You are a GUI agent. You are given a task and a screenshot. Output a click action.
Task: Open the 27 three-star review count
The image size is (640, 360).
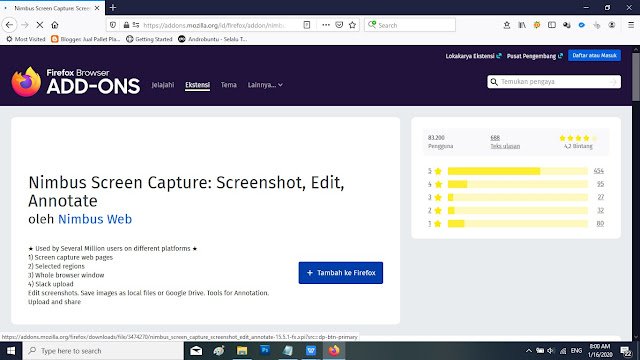[x=600, y=197]
